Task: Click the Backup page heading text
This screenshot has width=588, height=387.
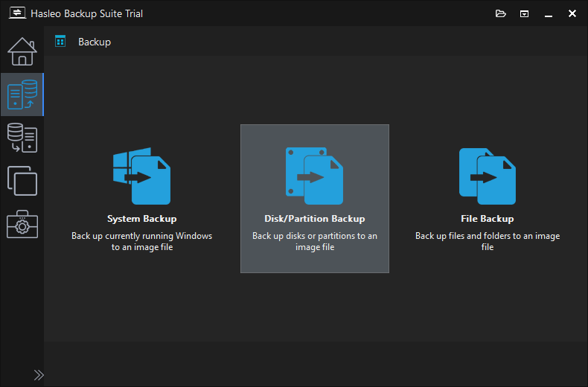Action: tap(95, 42)
